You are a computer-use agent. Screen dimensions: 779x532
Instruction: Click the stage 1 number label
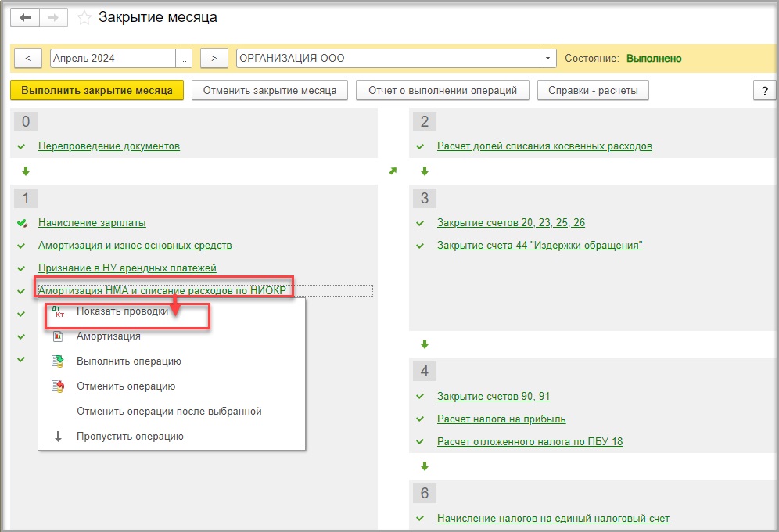(26, 198)
